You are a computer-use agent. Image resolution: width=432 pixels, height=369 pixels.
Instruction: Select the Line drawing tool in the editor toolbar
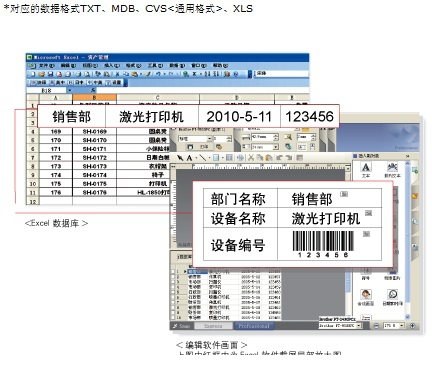point(202,158)
